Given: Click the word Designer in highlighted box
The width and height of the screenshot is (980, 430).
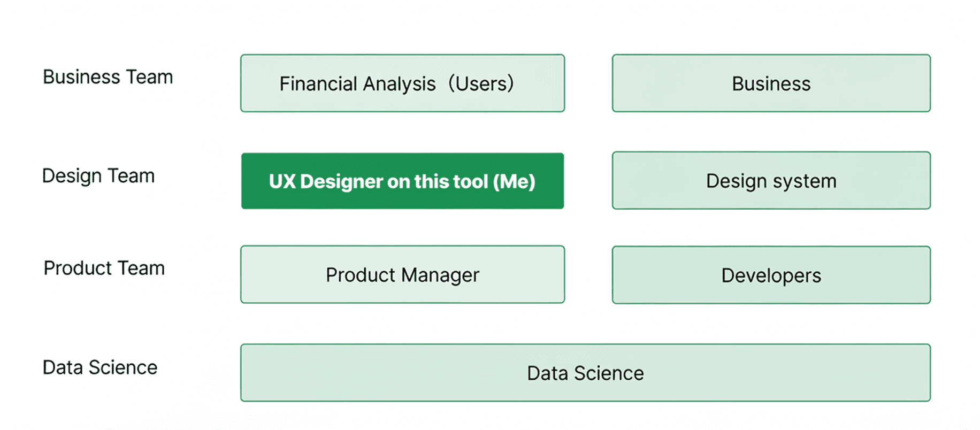Looking at the screenshot, I should coord(341,182).
